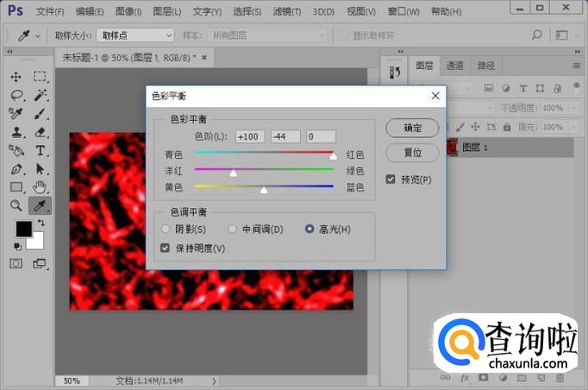Toggle the 预览(P) preview checkbox
The height and width of the screenshot is (390, 588).
tap(391, 179)
